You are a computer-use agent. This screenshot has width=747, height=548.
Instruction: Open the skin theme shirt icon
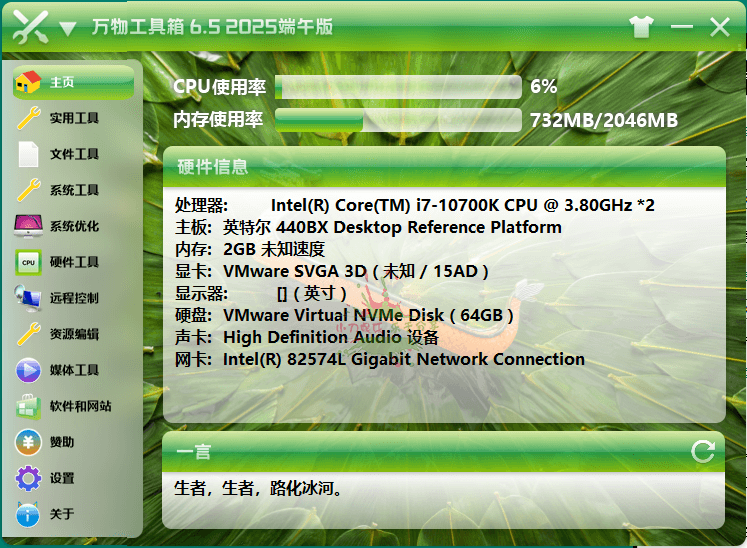[641, 27]
